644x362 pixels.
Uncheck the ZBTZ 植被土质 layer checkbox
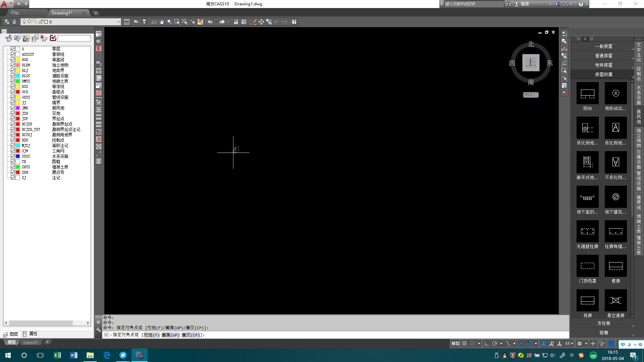point(13,167)
